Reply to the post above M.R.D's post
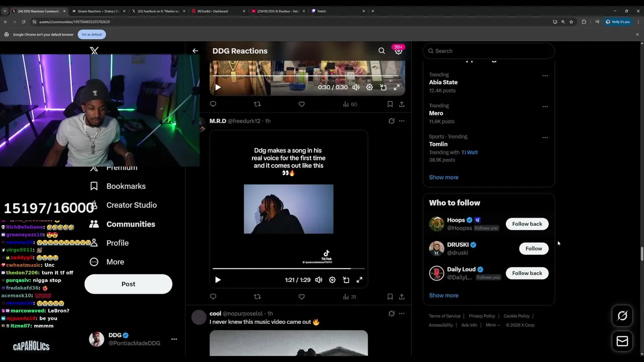This screenshot has height=362, width=644. pyautogui.click(x=213, y=104)
